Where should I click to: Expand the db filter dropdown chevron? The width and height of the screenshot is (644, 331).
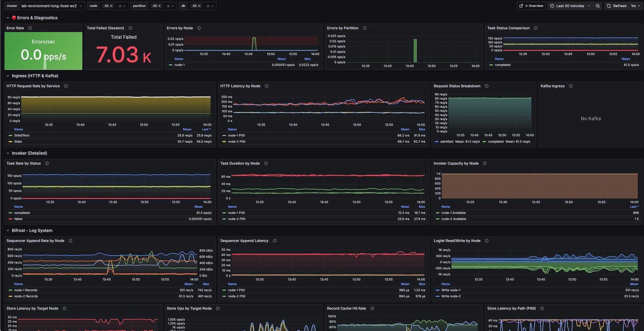click(x=212, y=6)
